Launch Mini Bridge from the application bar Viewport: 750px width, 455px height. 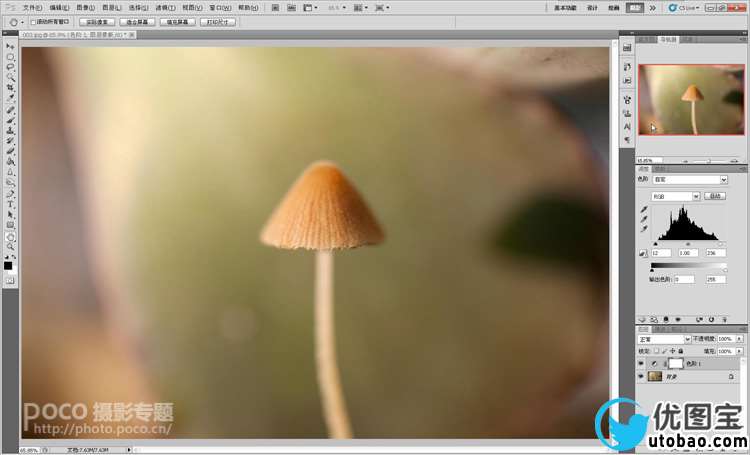click(x=291, y=8)
